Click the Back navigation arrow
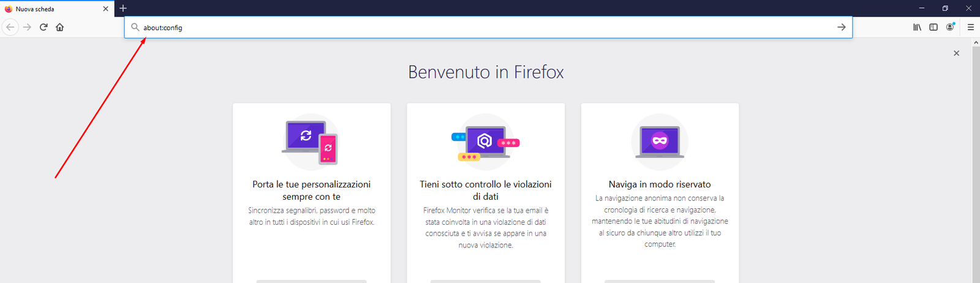980x283 pixels. (10, 27)
